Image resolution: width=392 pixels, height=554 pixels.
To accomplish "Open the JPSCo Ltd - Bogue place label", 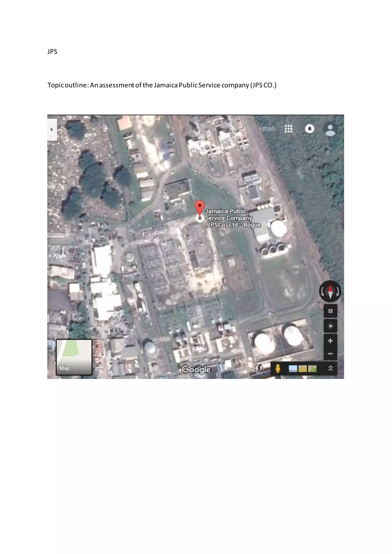I will (x=233, y=218).
